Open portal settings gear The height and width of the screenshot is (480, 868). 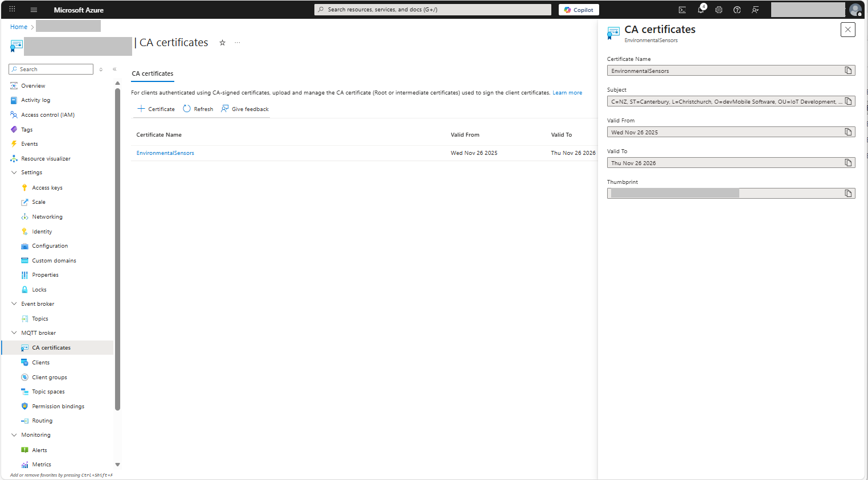pyautogui.click(x=719, y=10)
